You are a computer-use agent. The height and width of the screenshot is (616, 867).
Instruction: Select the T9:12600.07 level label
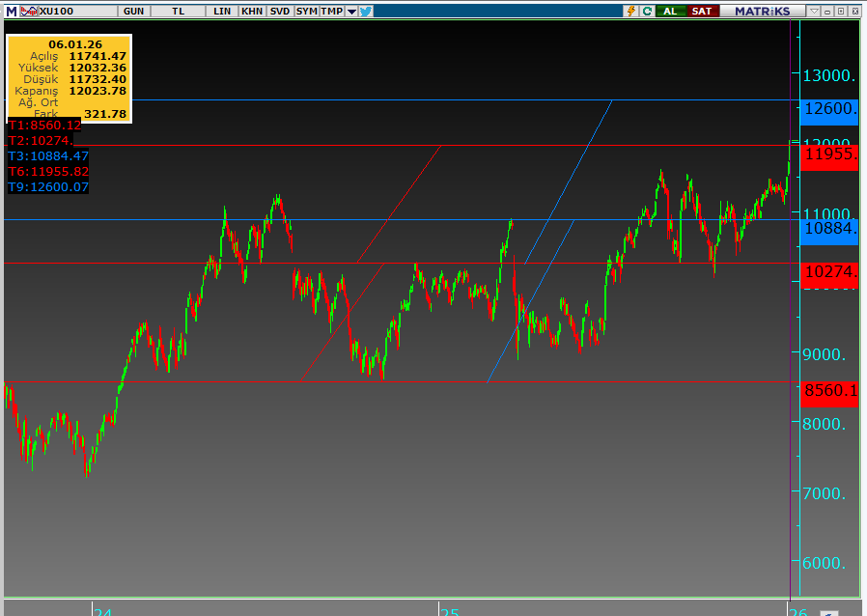click(48, 187)
